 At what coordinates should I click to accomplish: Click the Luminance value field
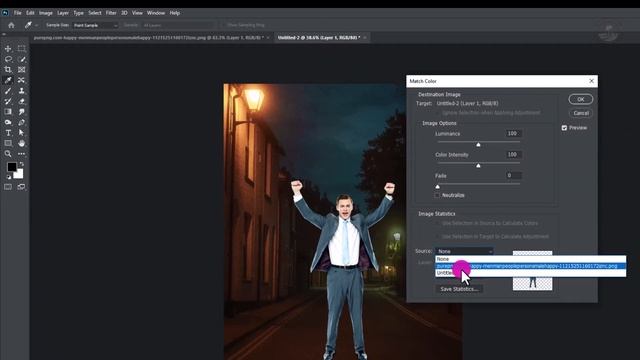(x=513, y=133)
